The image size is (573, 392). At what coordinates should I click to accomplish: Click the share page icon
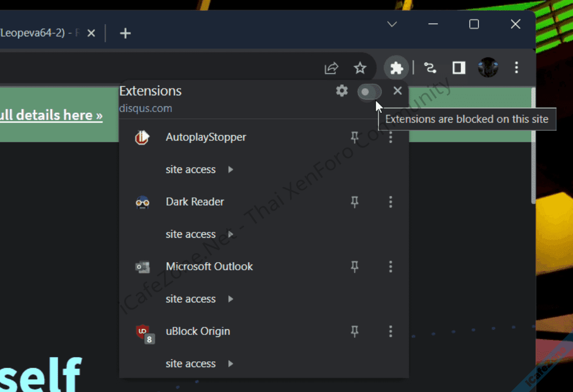point(331,68)
